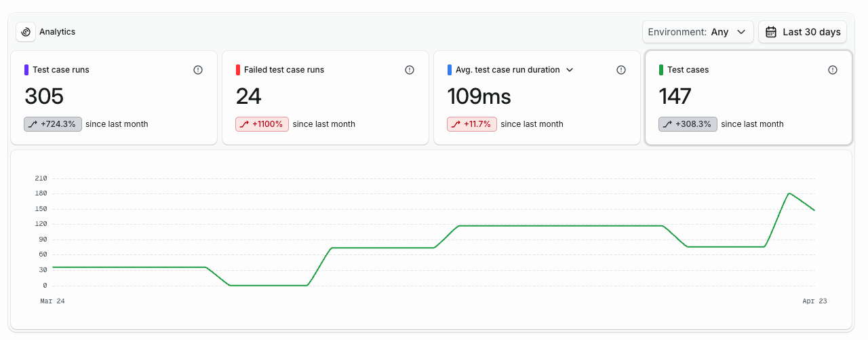Click the 210 y-axis label
This screenshot has height=340, width=868.
tap(40, 178)
